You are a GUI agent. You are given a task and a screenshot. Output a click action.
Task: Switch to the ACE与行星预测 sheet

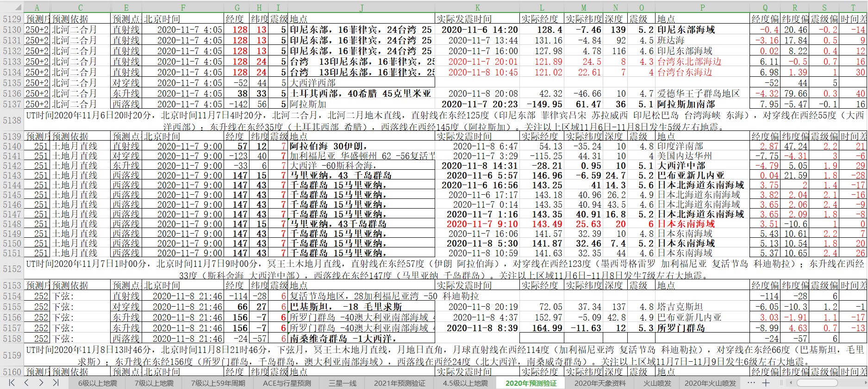pos(287,383)
